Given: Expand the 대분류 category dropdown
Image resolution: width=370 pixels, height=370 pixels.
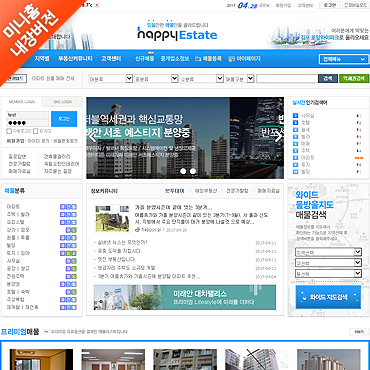Looking at the screenshot, I should click(111, 79).
